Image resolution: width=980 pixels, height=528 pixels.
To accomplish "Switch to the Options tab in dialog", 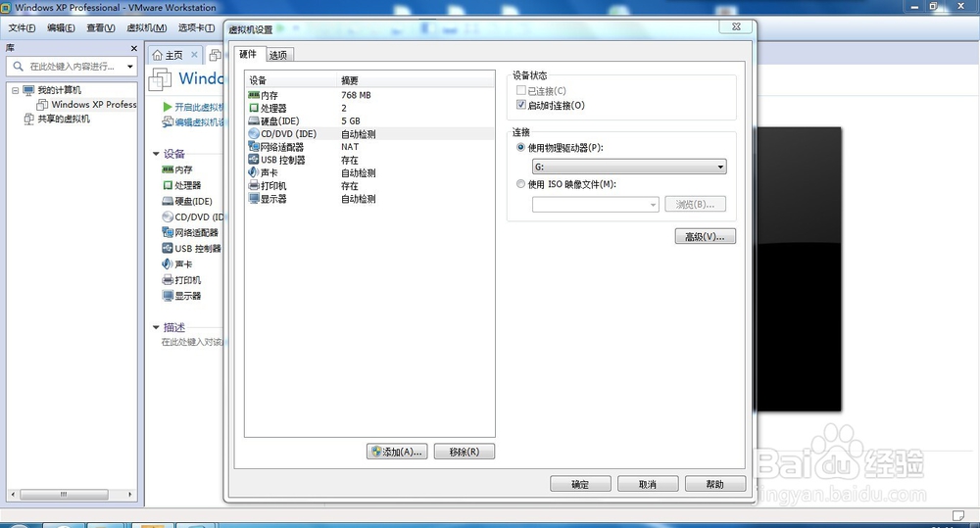I will click(278, 55).
